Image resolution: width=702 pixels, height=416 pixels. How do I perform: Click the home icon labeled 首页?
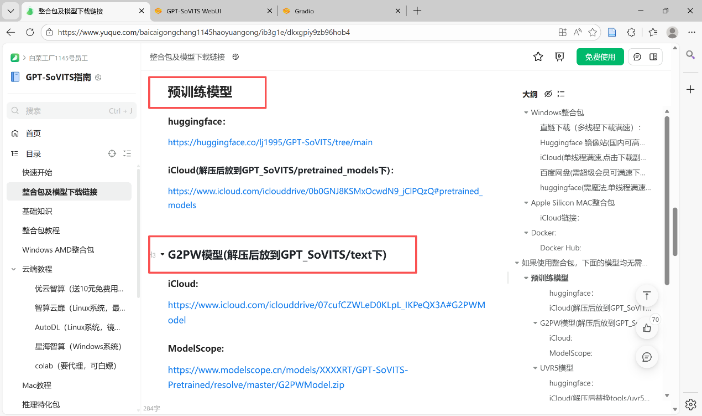click(32, 133)
